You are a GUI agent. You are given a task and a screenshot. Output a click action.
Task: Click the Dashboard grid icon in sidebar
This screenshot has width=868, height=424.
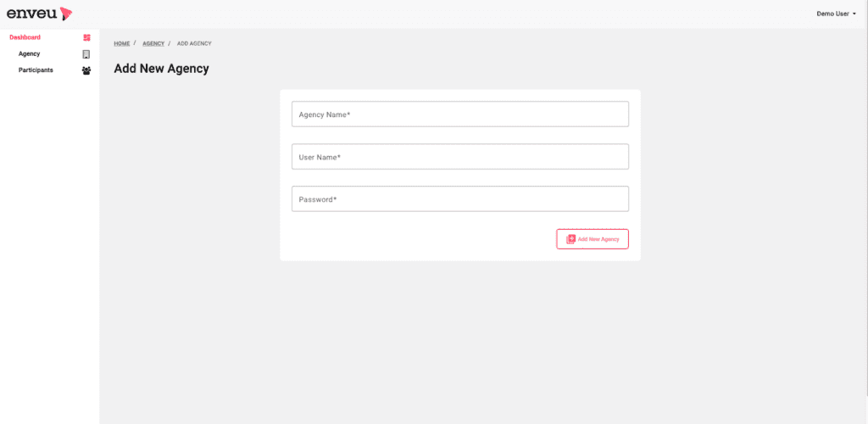click(86, 37)
